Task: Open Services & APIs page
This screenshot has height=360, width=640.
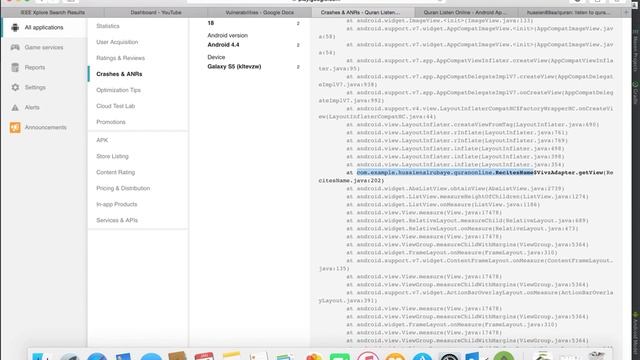Action: 117,220
